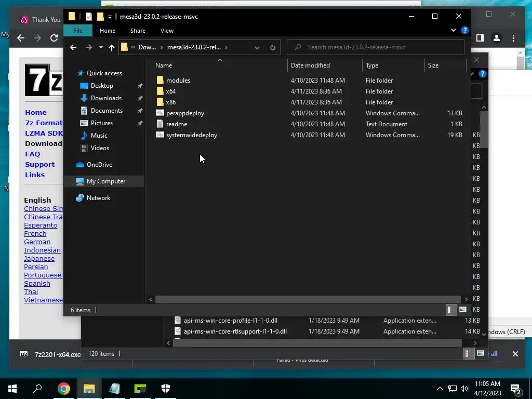Select the perappdeploy command file
The height and width of the screenshot is (399, 532).
coord(185,113)
